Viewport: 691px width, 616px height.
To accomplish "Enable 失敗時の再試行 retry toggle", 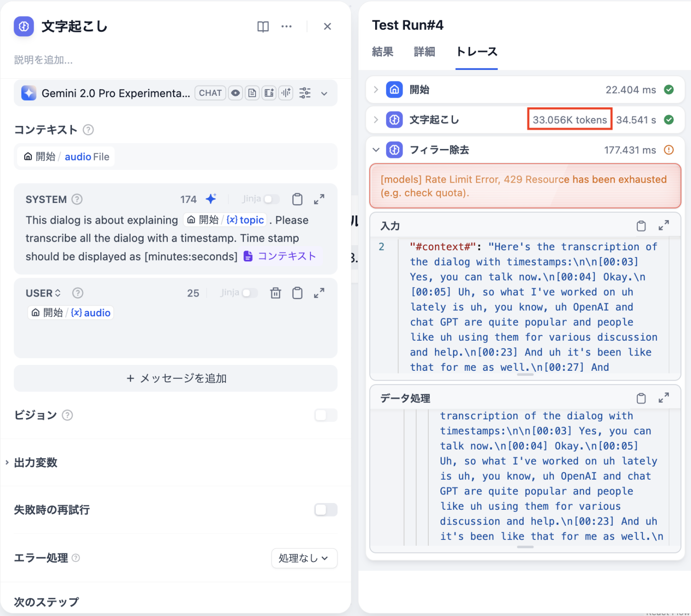I will [x=325, y=510].
